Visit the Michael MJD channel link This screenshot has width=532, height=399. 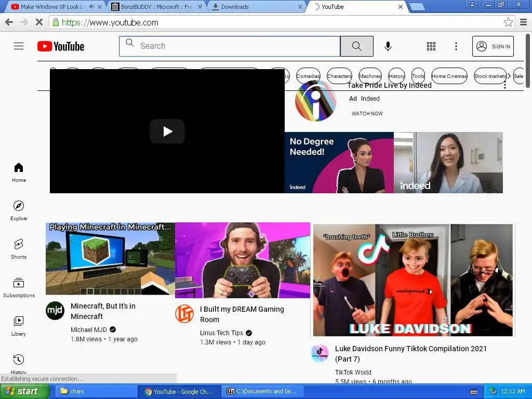click(89, 329)
